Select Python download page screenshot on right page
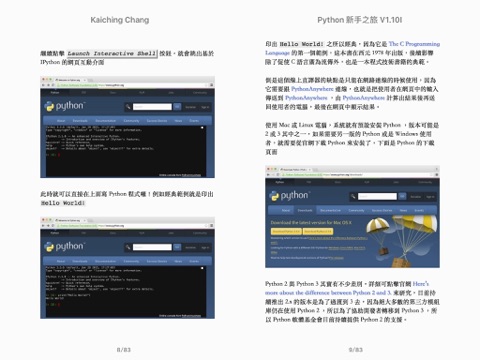Image resolution: width=480 pixels, height=360 pixels. tap(352, 217)
